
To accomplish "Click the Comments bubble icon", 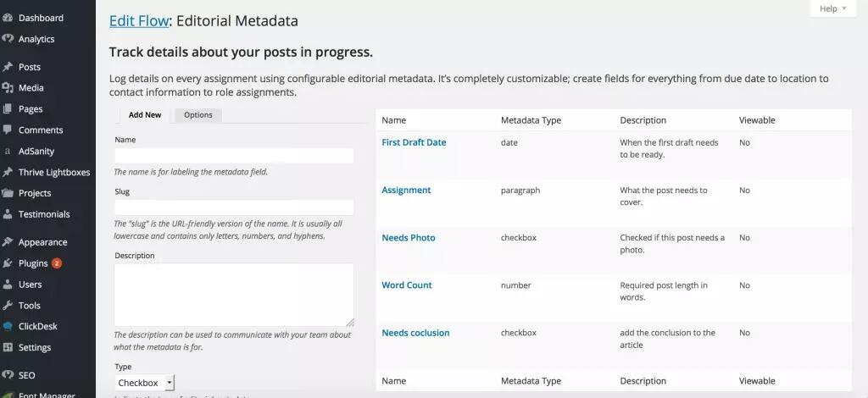I will point(8,130).
